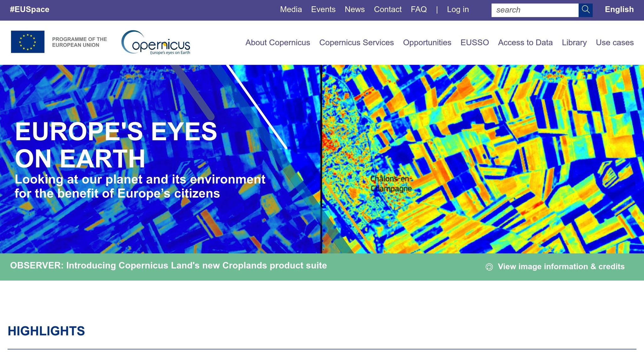Open Copernicus Services menu
The height and width of the screenshot is (362, 644).
point(357,42)
